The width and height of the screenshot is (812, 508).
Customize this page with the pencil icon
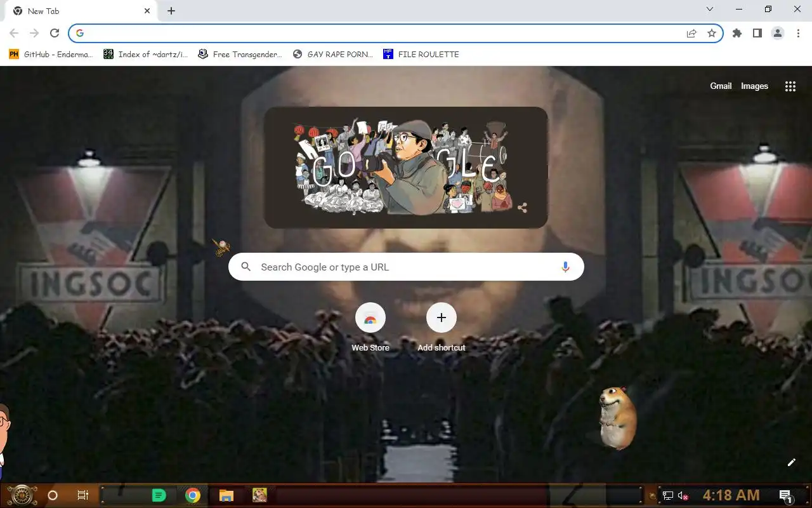point(791,462)
